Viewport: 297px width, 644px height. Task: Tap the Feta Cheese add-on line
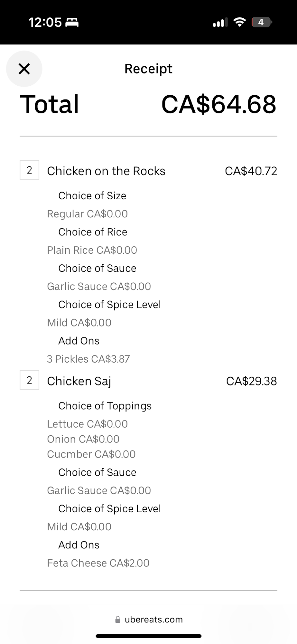[98, 563]
